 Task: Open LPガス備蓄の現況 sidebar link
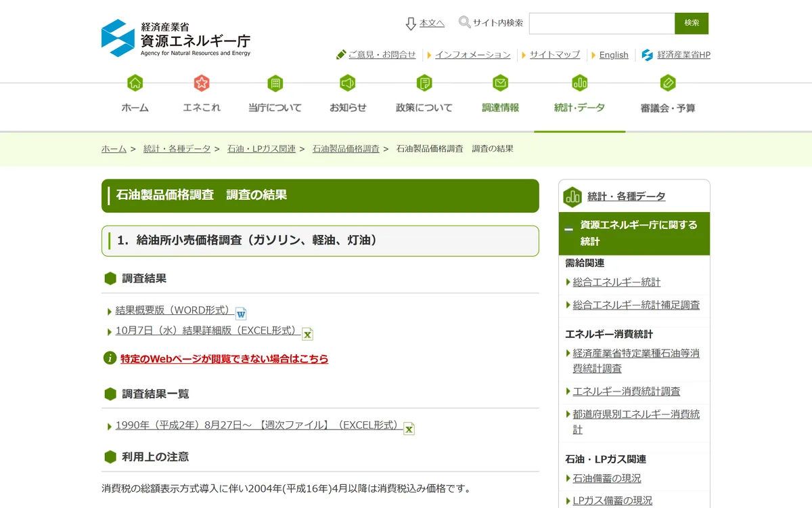point(612,501)
